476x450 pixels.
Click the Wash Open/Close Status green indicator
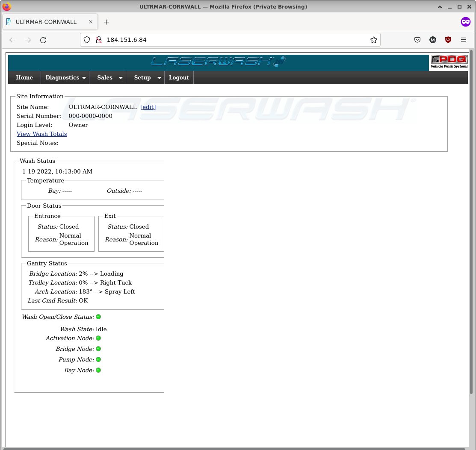point(98,317)
